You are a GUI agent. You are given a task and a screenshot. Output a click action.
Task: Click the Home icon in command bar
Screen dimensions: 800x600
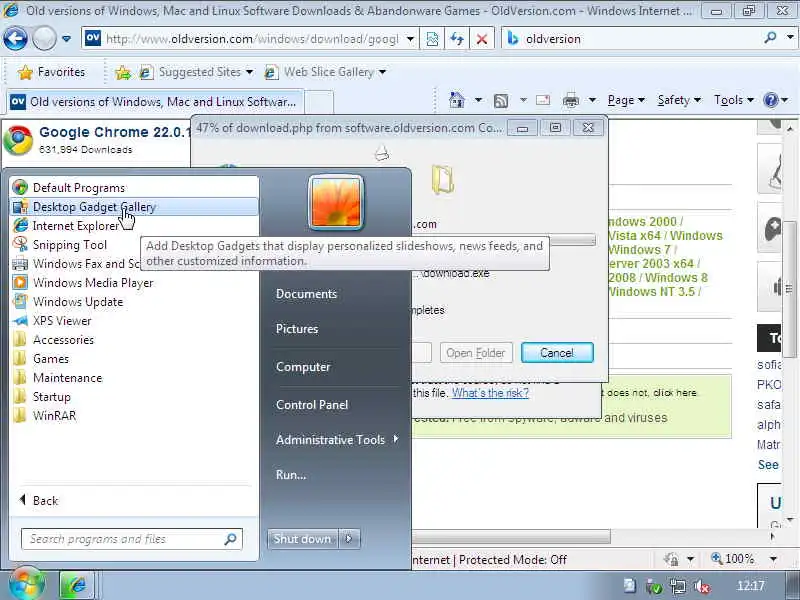tap(457, 100)
